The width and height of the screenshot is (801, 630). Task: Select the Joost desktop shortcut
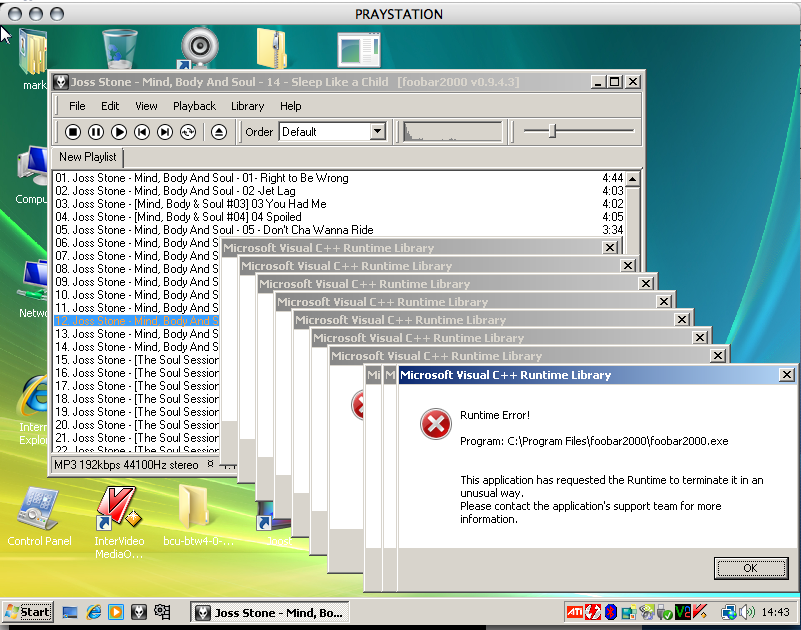pyautogui.click(x=276, y=523)
